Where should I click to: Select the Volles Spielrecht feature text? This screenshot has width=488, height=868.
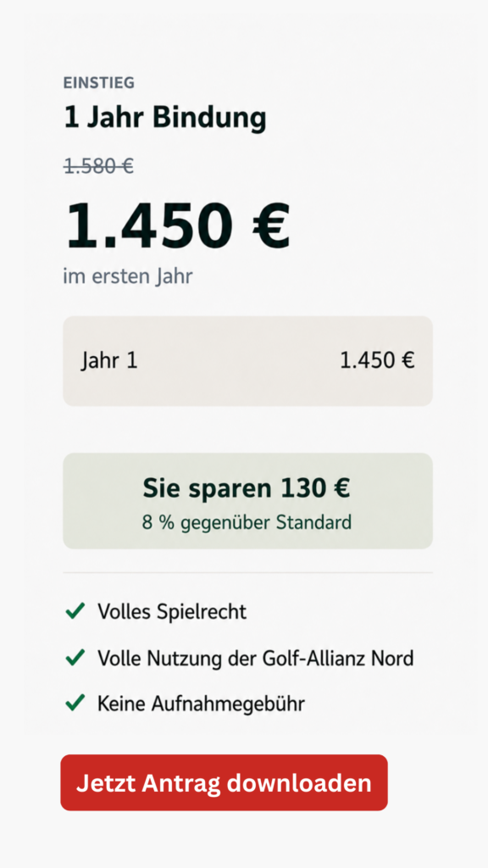pos(172,612)
